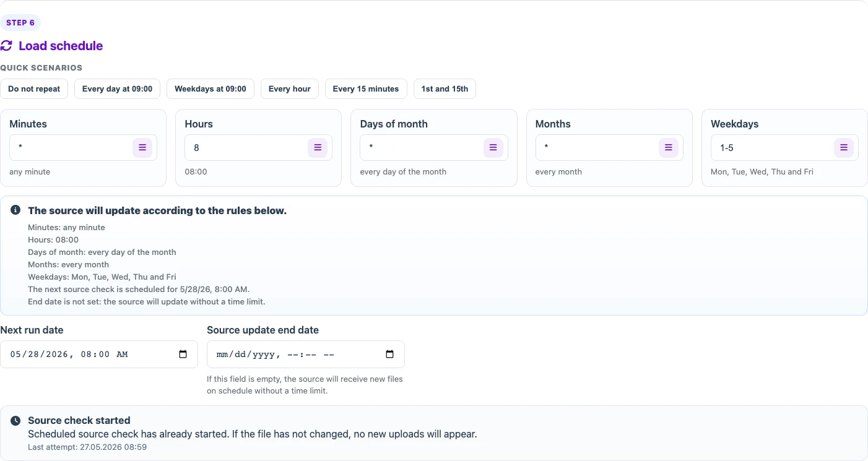Open the Next run date calendar picker
The height and width of the screenshot is (461, 868).
click(183, 355)
